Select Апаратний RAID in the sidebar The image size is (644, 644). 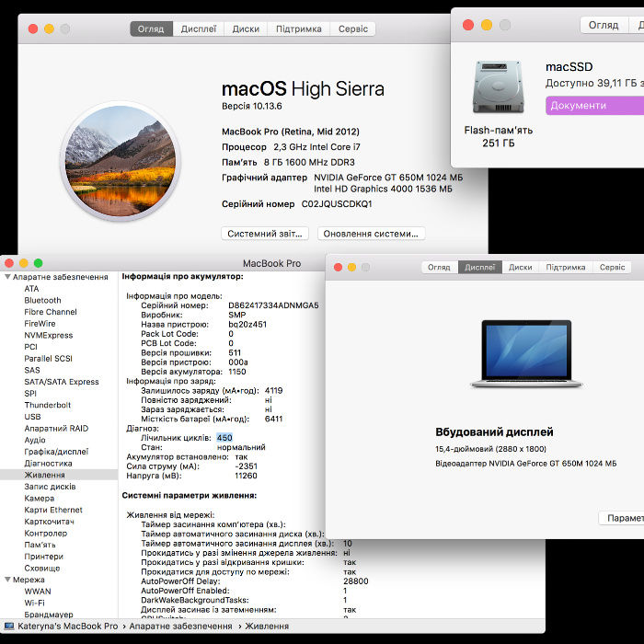56,429
